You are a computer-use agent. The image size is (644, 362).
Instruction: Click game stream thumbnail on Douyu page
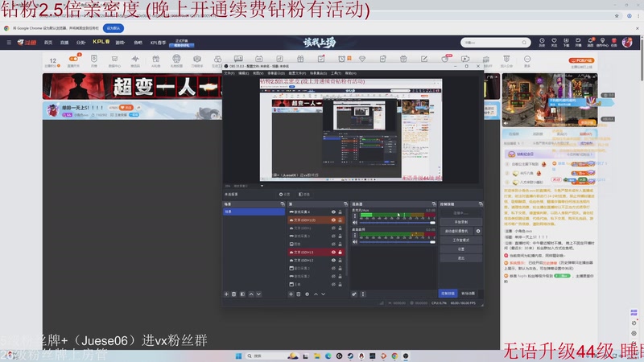(550, 100)
